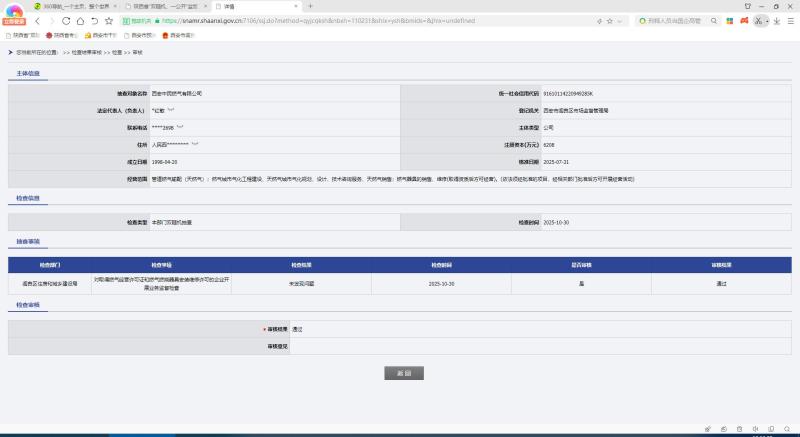Click the undo close tab icon
The width and height of the screenshot is (800, 437).
[x=94, y=20]
